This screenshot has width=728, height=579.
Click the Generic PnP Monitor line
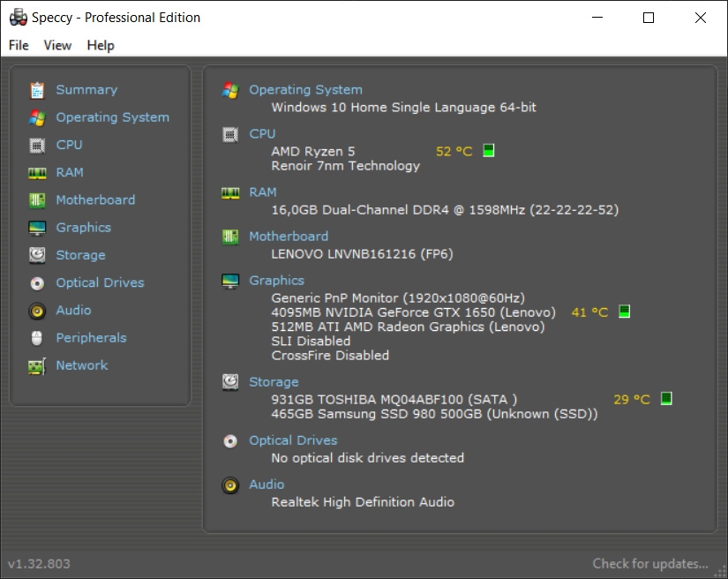(398, 298)
